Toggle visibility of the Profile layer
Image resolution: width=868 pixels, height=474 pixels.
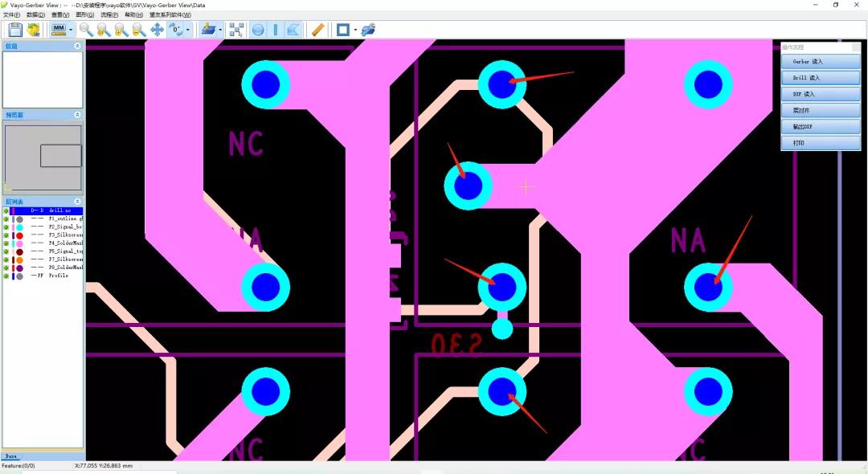(6, 276)
